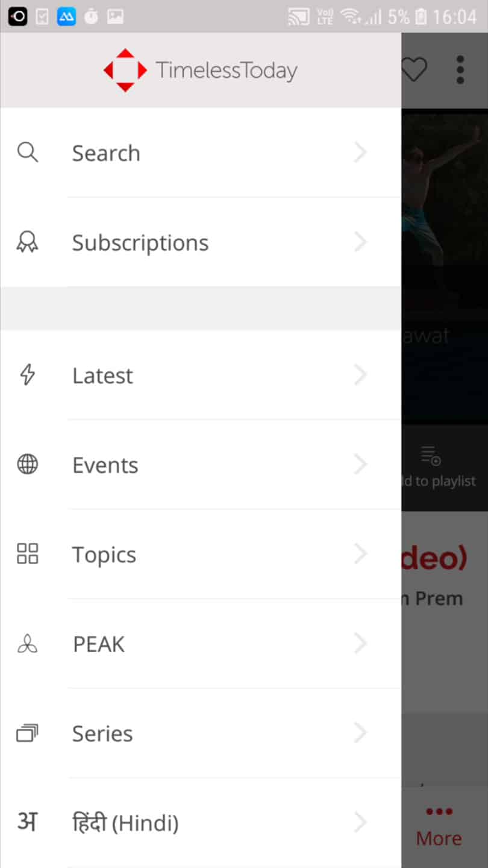Select the PEAK menu entry
Viewport: 488px width, 868px height.
coord(201,644)
